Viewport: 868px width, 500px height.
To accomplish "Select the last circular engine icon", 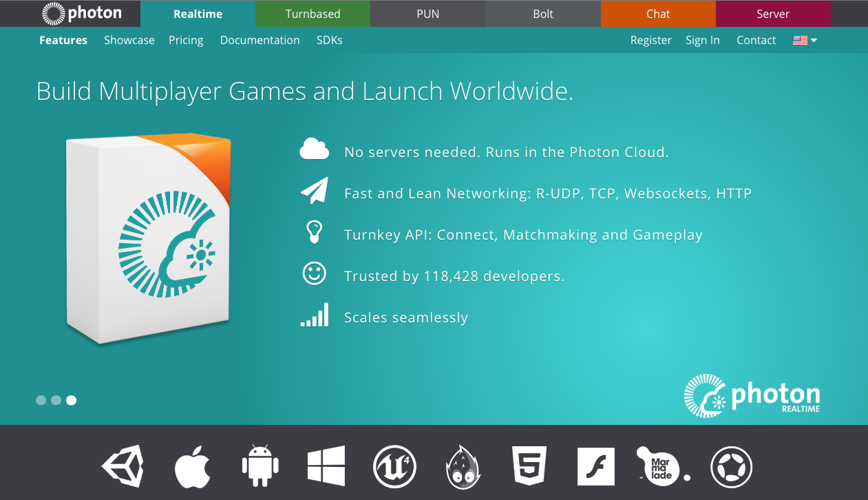I will click(x=732, y=466).
